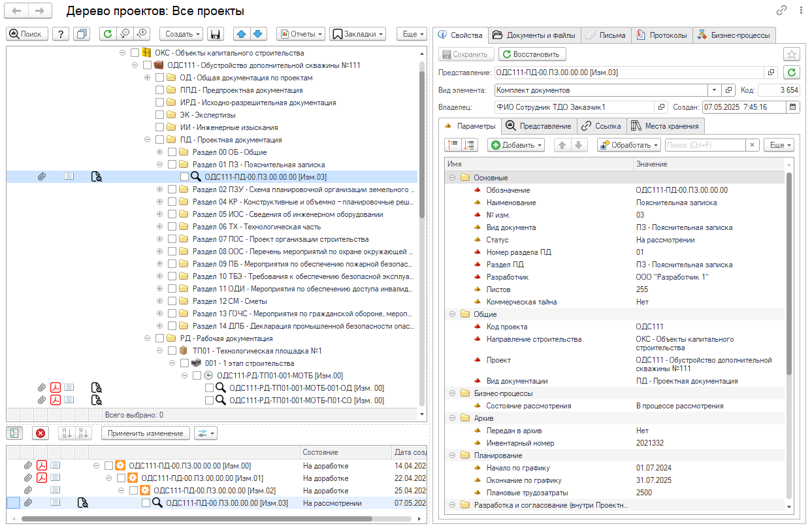Expand the Раздел 06 ТХ tree node

160,227
